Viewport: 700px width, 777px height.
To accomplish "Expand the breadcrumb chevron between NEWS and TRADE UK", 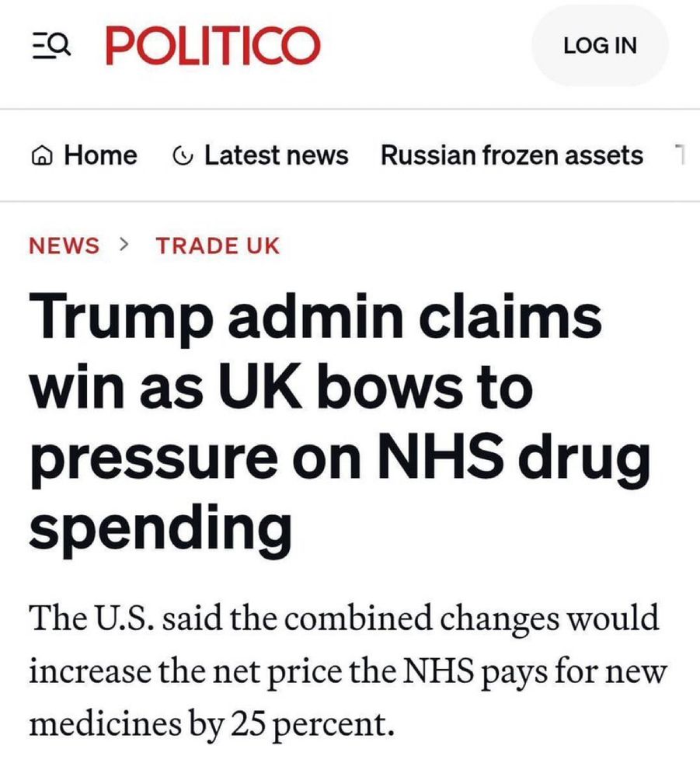I will [x=124, y=246].
